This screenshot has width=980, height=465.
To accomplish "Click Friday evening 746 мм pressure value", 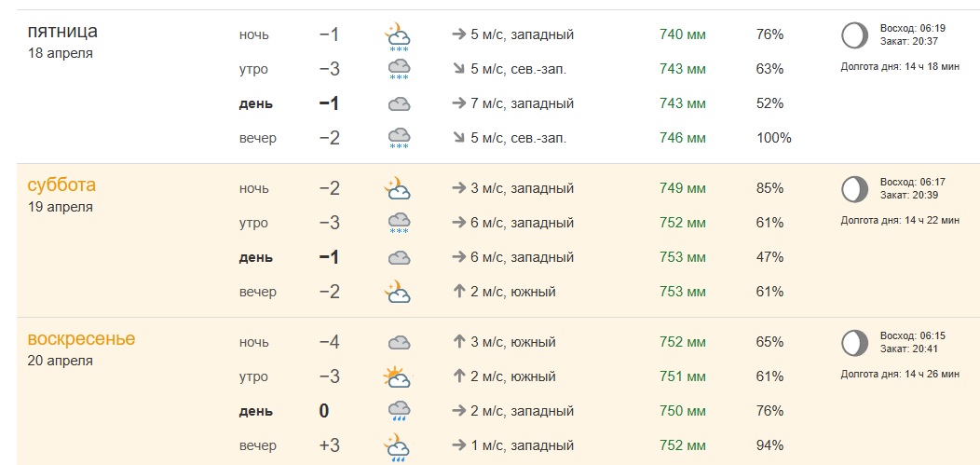I will (683, 138).
